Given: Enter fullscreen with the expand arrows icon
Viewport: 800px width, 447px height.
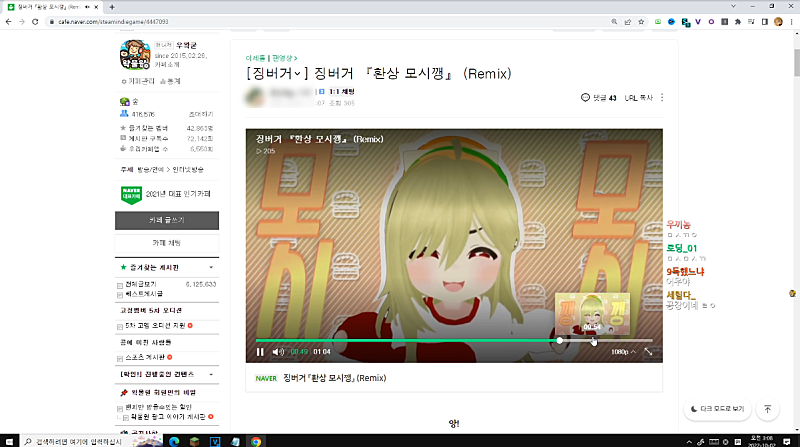Looking at the screenshot, I should 648,352.
